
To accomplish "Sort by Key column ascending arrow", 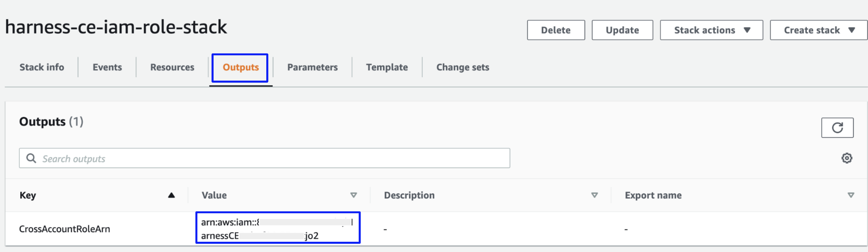I will pos(171,195).
